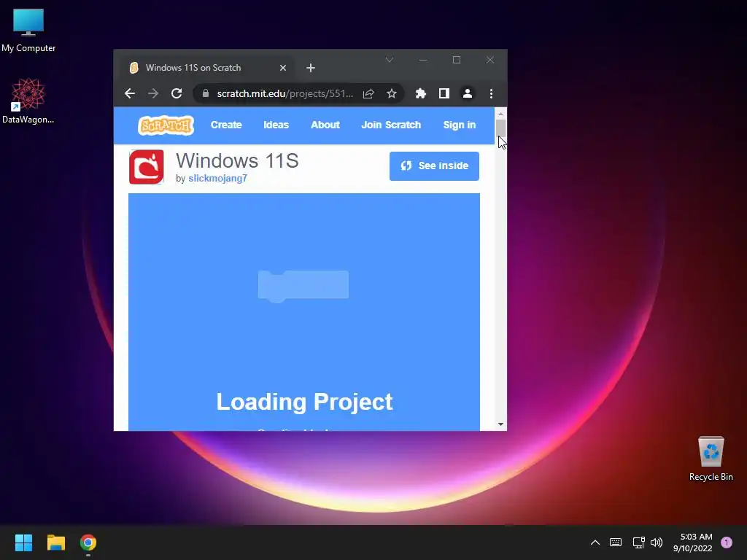Select the Windows 11S on Scratch tab
Image resolution: width=747 pixels, height=560 pixels.
[x=206, y=68]
